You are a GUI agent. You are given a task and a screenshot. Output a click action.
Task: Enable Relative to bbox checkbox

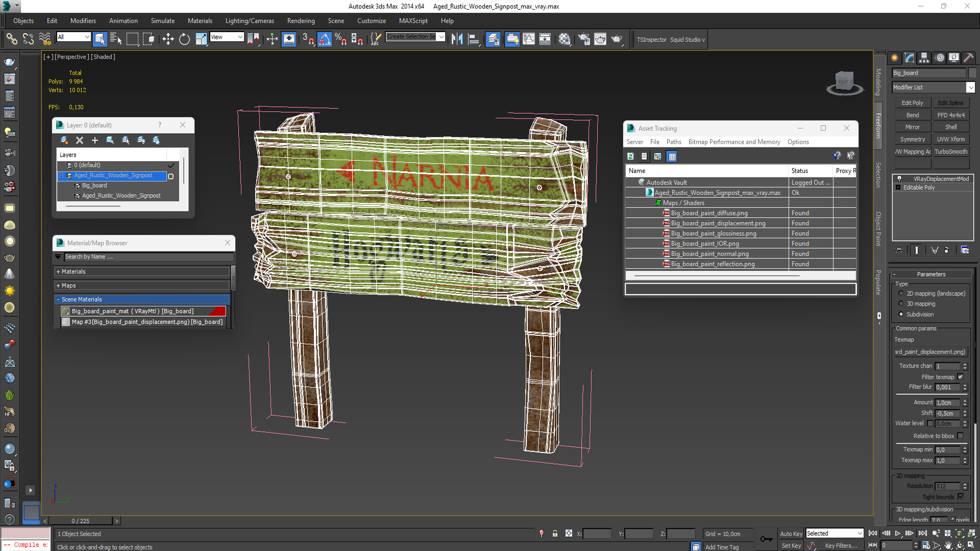tap(961, 436)
